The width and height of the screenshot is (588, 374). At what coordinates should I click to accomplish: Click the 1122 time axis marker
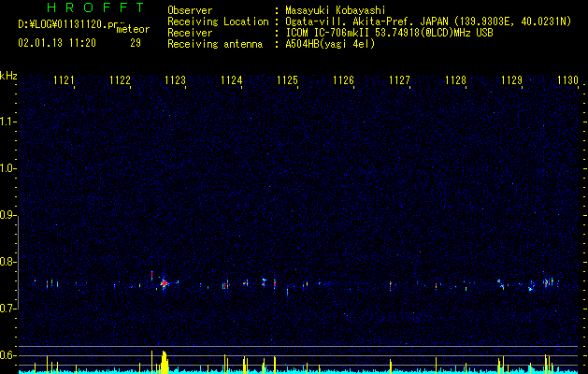click(x=120, y=80)
